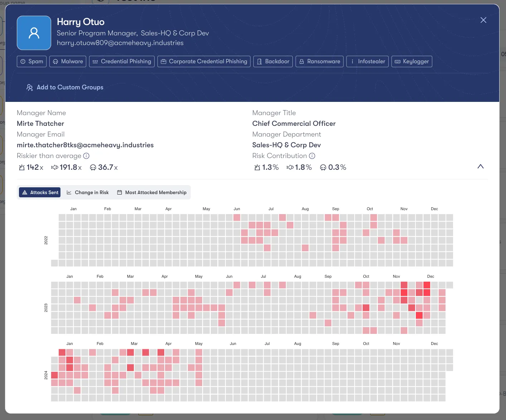This screenshot has height=420, width=506.
Task: Select the darkest red cell in December 2023
Action: [x=427, y=285]
